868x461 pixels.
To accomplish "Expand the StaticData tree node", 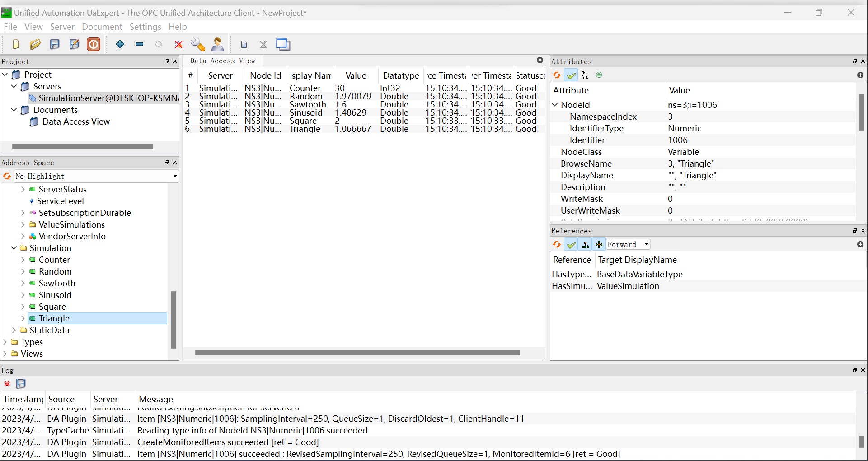I will [x=14, y=330].
